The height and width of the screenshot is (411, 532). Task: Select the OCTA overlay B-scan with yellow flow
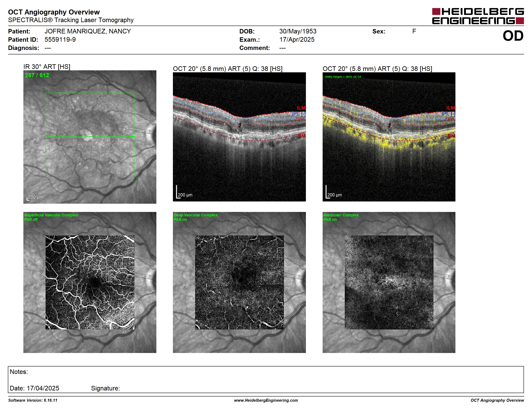click(x=389, y=137)
